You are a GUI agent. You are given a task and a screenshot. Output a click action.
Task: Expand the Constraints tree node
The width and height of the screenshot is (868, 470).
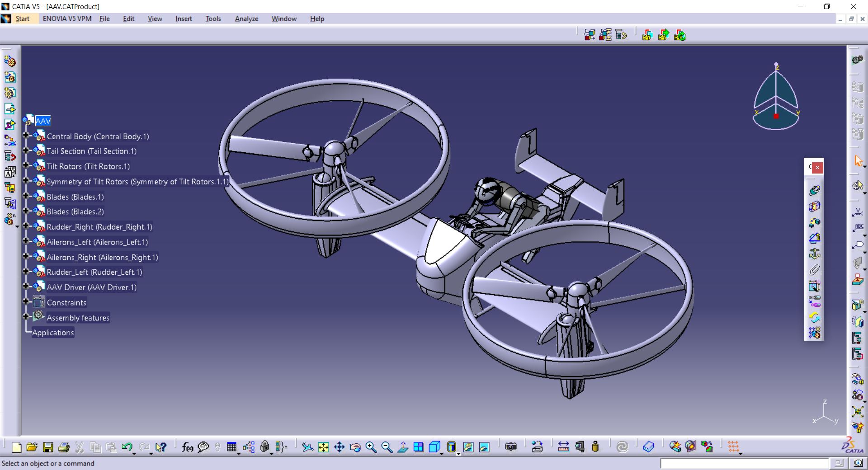tap(26, 301)
